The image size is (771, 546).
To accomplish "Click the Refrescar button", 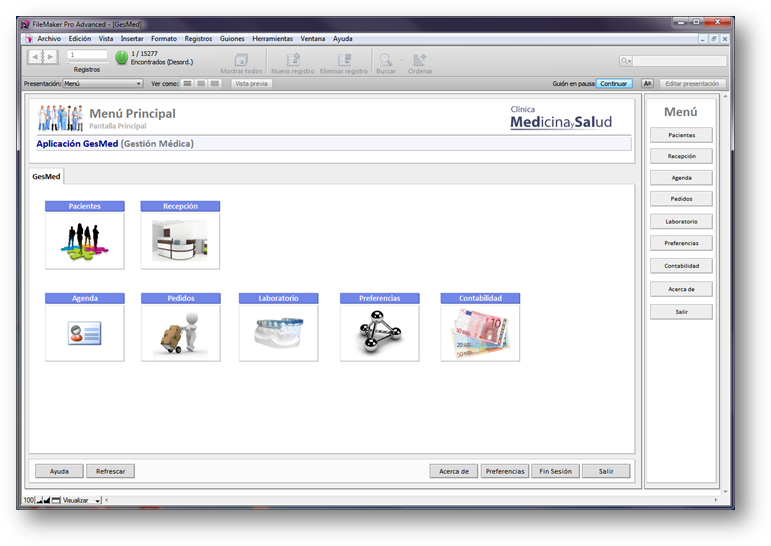I will 111,471.
